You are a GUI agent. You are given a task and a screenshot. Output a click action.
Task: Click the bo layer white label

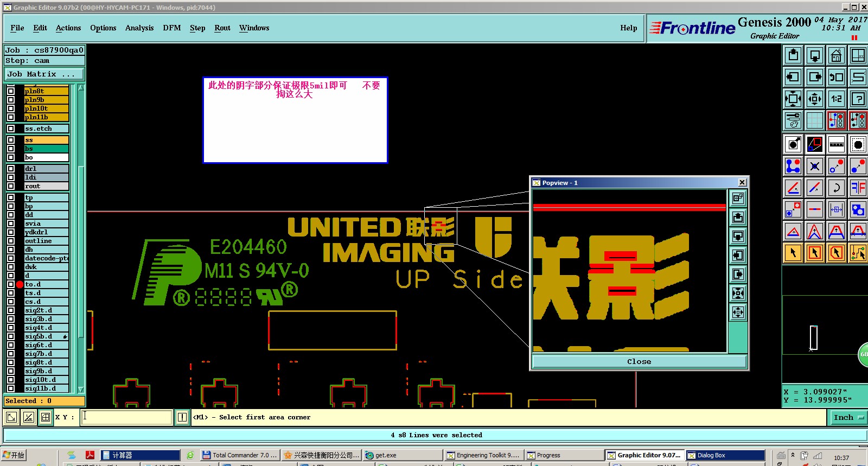click(46, 157)
